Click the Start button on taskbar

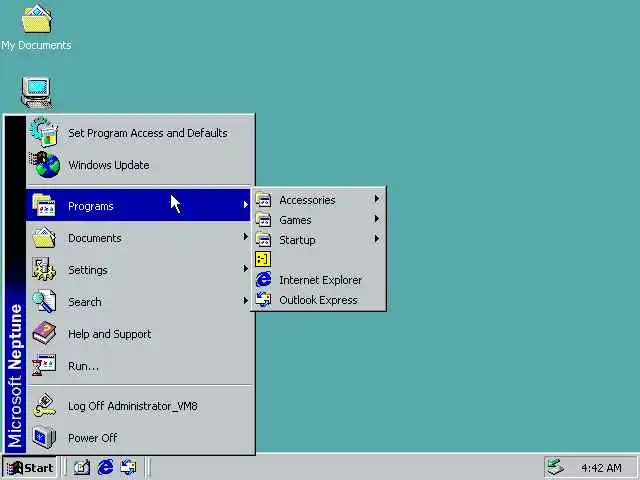click(x=30, y=467)
